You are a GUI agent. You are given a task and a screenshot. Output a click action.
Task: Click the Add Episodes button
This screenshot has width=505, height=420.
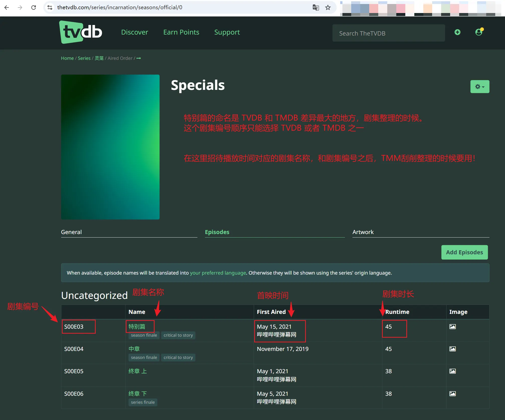click(464, 252)
